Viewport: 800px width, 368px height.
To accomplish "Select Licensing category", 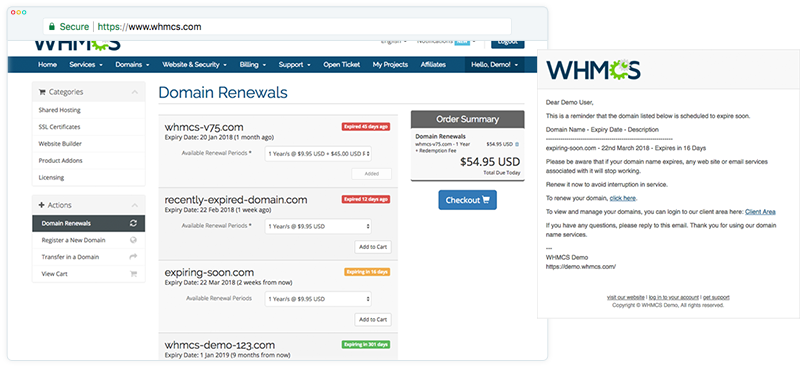I will 89,178.
